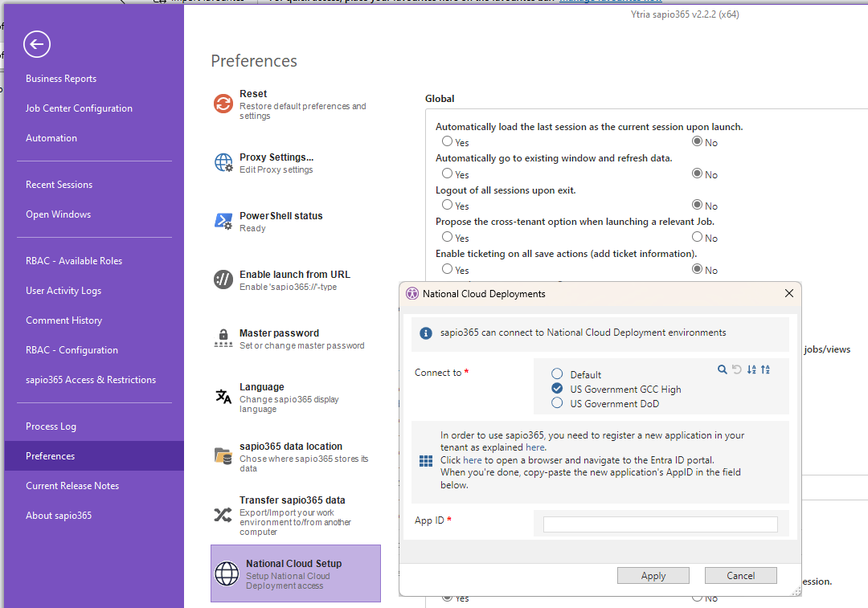Select the US Government DoD option

tap(557, 403)
